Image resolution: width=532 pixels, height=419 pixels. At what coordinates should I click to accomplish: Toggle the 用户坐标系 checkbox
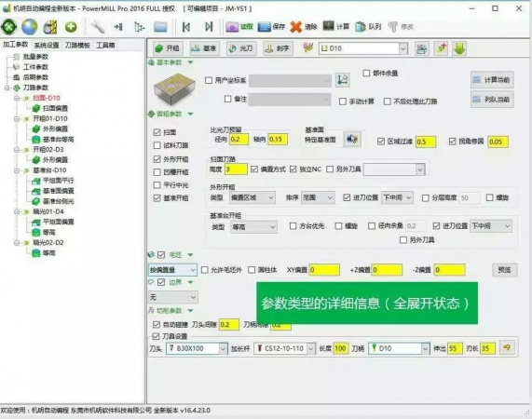click(x=209, y=80)
